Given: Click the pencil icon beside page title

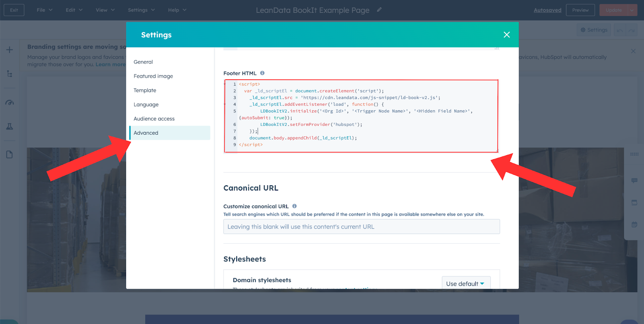Looking at the screenshot, I should coord(379,10).
